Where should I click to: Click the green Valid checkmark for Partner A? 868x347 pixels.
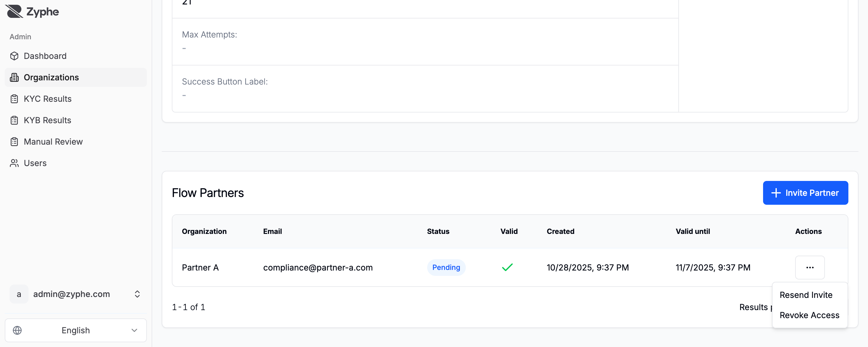507,268
